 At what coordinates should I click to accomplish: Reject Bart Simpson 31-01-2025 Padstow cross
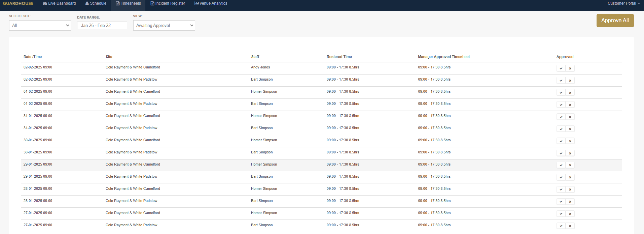(570, 129)
